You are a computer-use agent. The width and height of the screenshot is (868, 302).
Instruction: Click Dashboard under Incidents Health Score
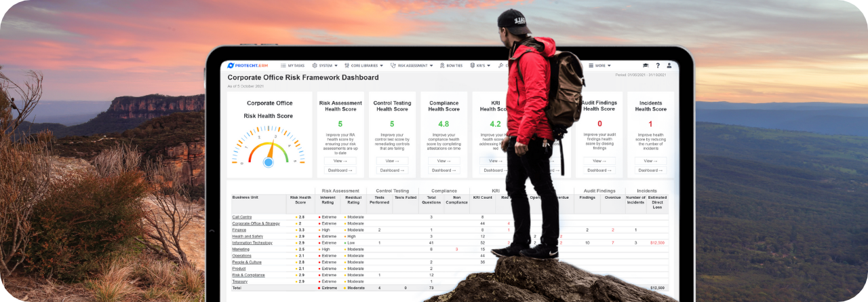650,170
